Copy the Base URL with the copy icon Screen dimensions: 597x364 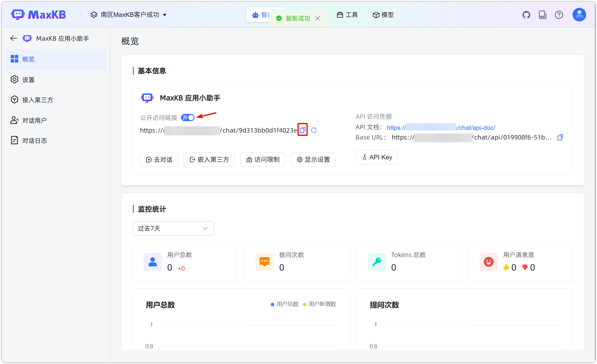tap(560, 137)
